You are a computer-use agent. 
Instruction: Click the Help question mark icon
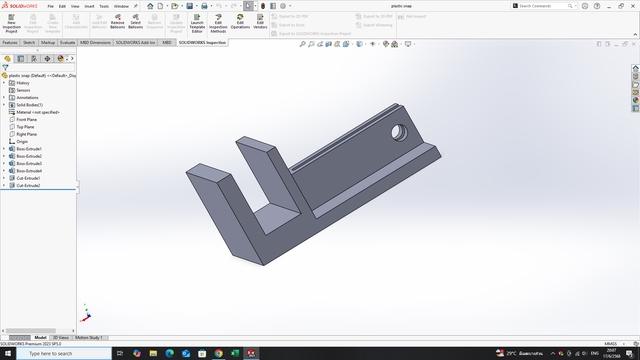click(597, 6)
